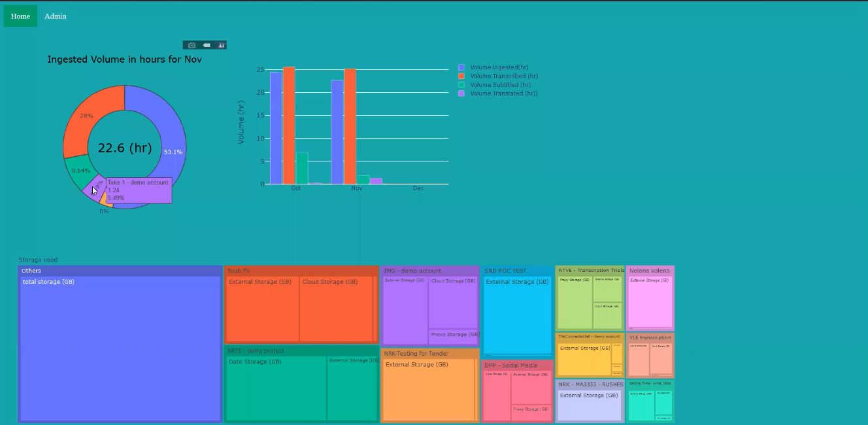
Task: Open the NRK-Testing for Tender storage tile
Action: (429, 389)
